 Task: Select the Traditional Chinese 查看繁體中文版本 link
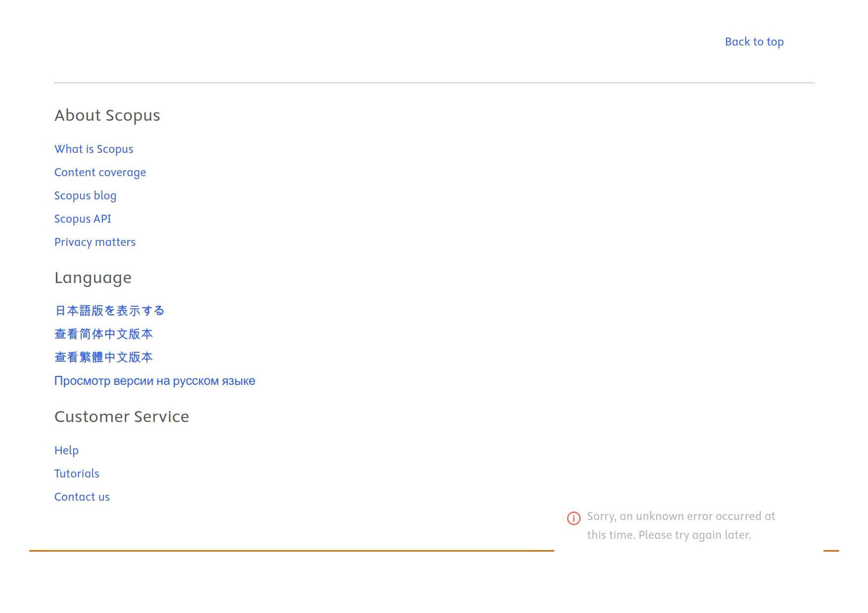click(103, 357)
